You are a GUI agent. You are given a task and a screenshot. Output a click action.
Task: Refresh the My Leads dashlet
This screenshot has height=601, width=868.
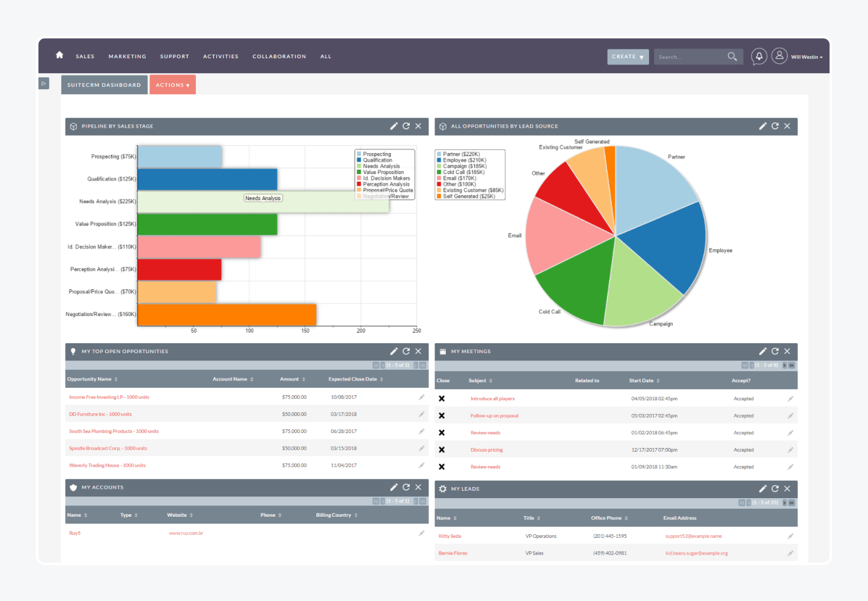(775, 488)
